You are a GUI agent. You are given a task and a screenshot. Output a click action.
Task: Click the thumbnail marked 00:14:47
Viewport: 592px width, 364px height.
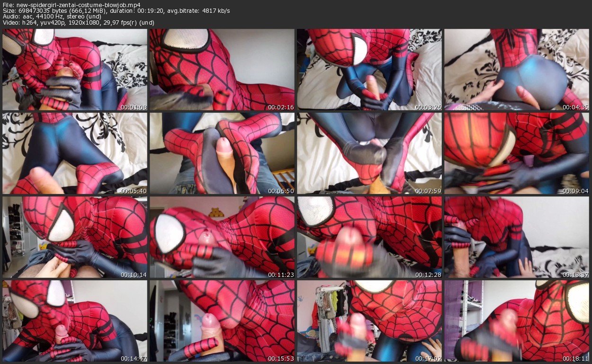point(75,320)
